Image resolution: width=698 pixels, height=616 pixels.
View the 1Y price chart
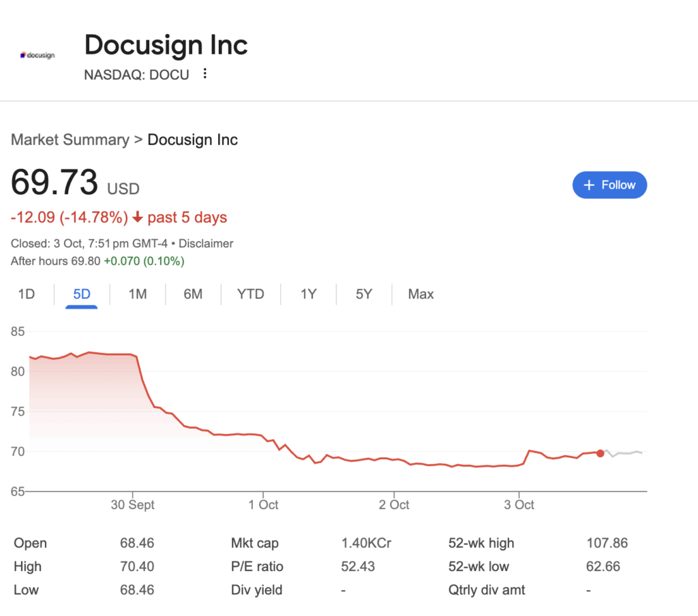(x=309, y=294)
